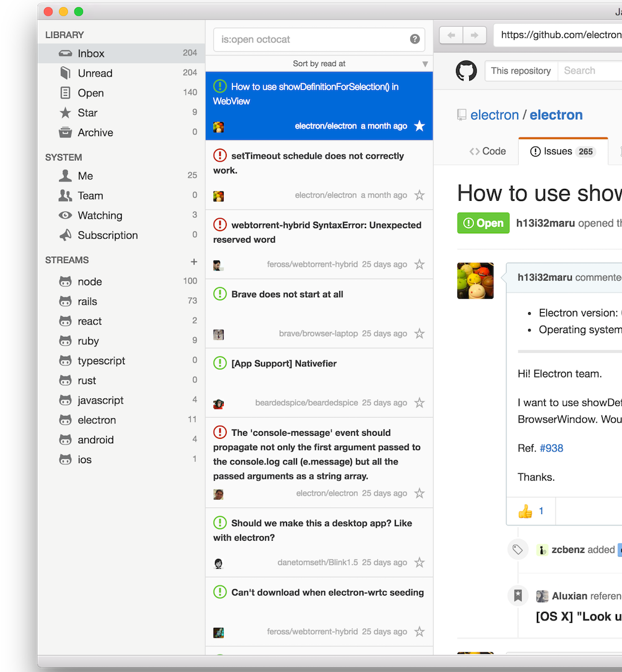The image size is (622, 672).
Task: Open Can't download when electron-wrtc seeding issue
Action: pos(319,612)
